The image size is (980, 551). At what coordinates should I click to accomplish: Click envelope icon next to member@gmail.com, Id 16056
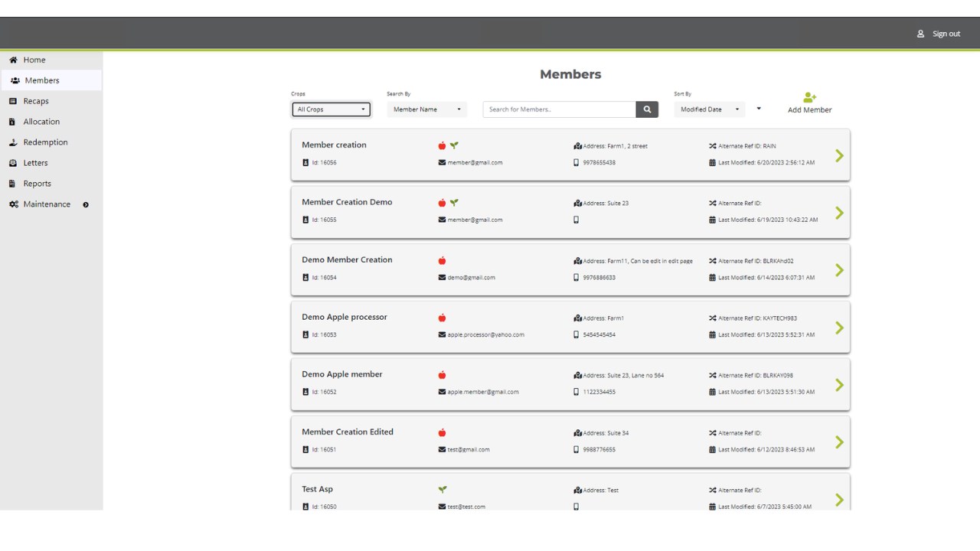442,162
